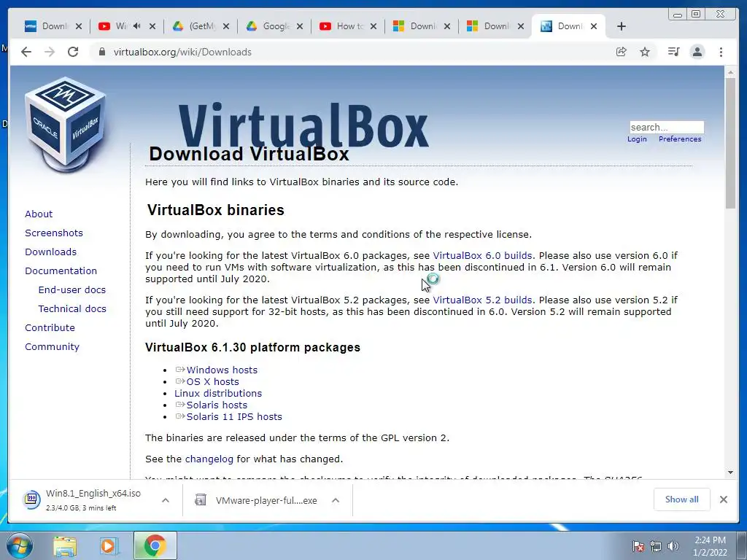Open Action Center flag tray icon
The width and height of the screenshot is (747, 560).
tap(638, 546)
